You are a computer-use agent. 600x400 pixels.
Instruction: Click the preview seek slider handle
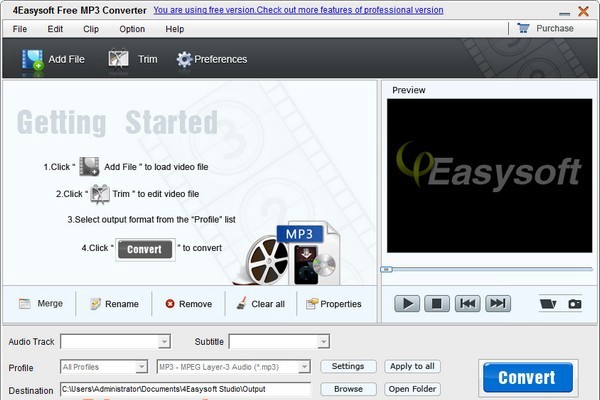[x=386, y=269]
